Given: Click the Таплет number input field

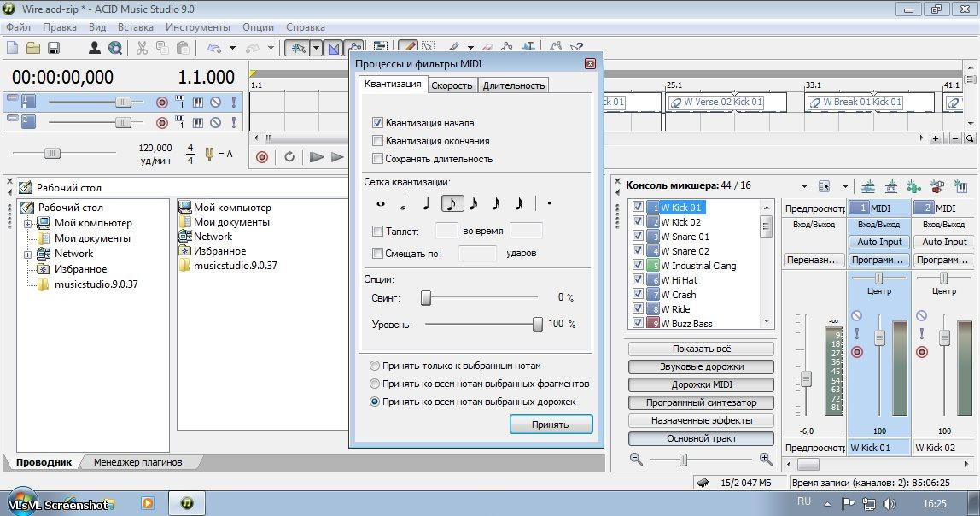Looking at the screenshot, I should click(x=446, y=232).
